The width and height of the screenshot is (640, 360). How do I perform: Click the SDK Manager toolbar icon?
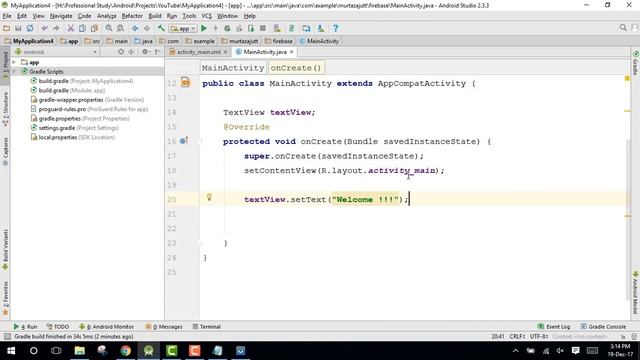pyautogui.click(x=320, y=28)
